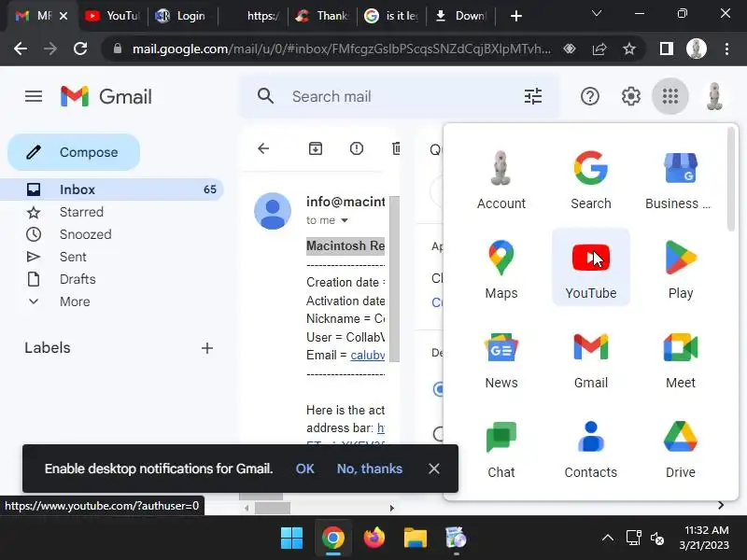Open Google Drive app icon

click(x=681, y=447)
